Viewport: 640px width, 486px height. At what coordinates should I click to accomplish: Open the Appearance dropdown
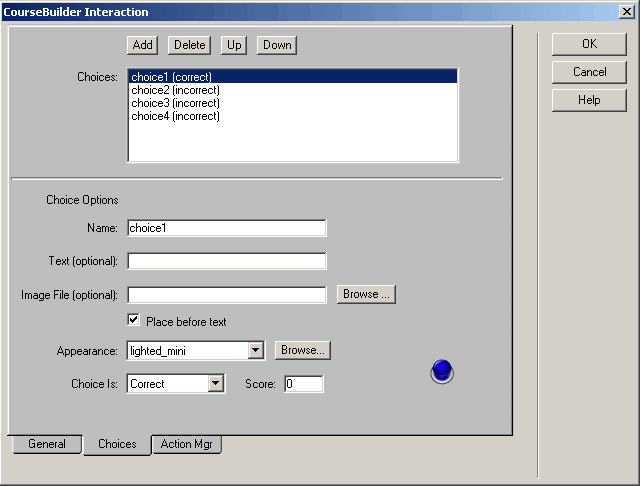coord(256,351)
